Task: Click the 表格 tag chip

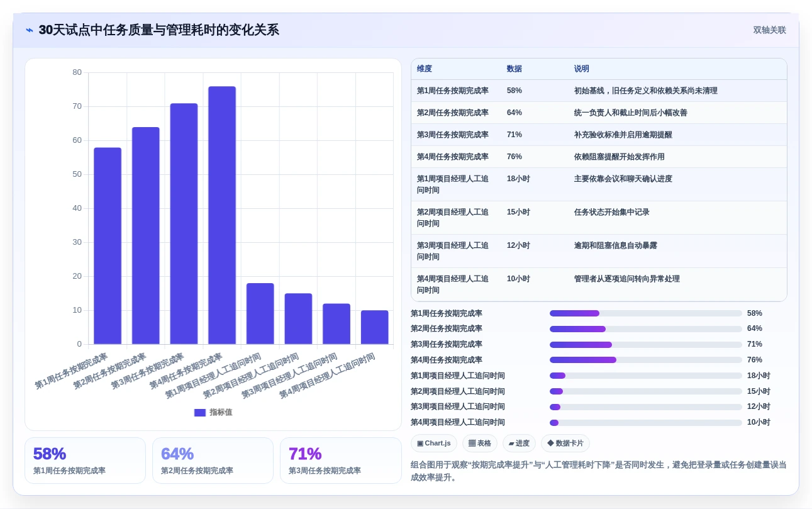Action: pos(480,444)
